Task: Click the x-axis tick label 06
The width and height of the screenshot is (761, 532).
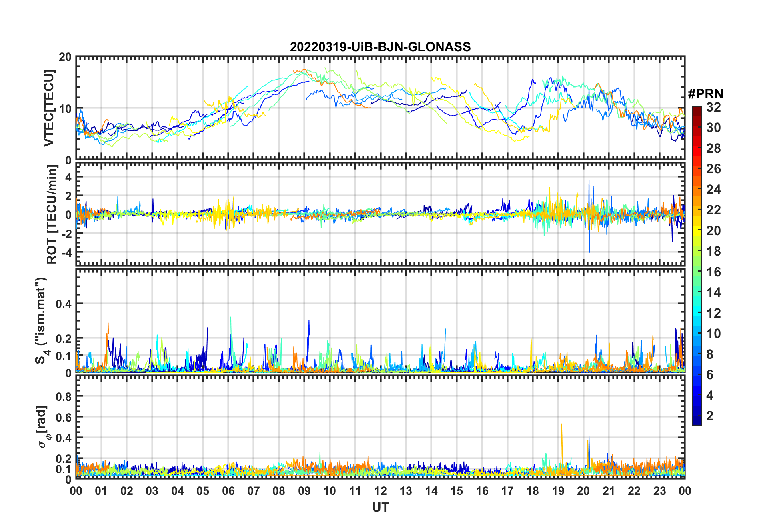Action: click(x=228, y=491)
